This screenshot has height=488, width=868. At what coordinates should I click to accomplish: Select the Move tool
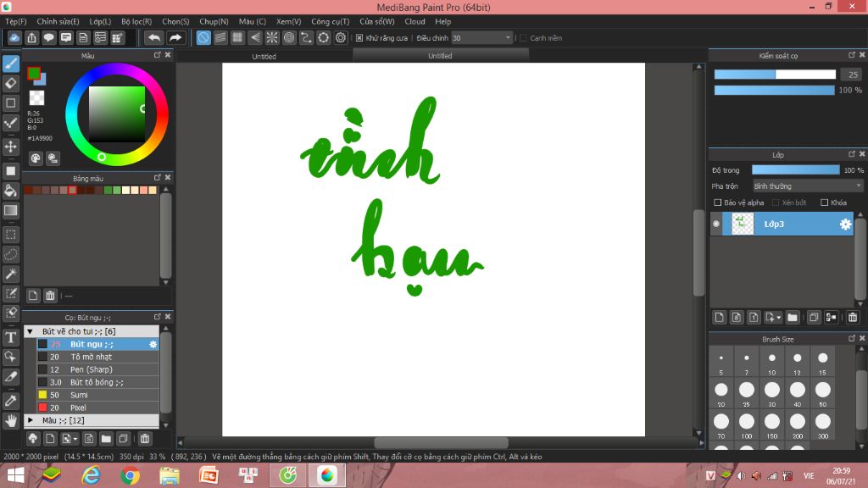[x=10, y=147]
